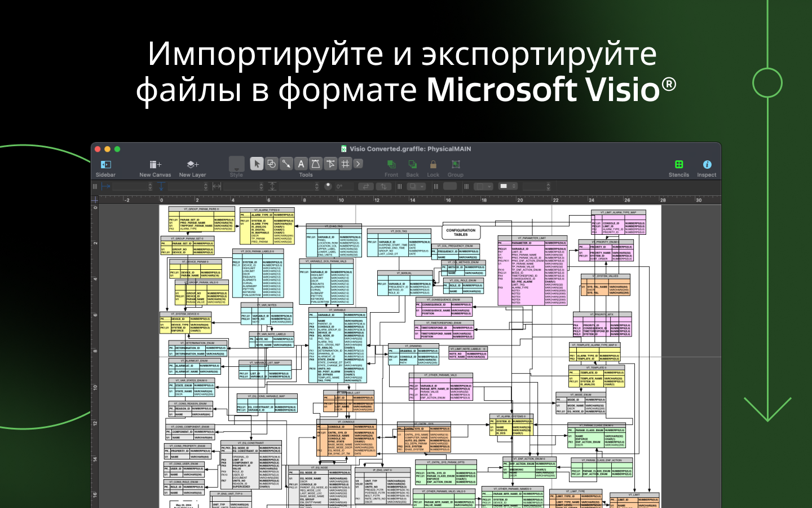The width and height of the screenshot is (812, 508).
Task: Click the X position stepper arrows
Action: click(x=150, y=186)
